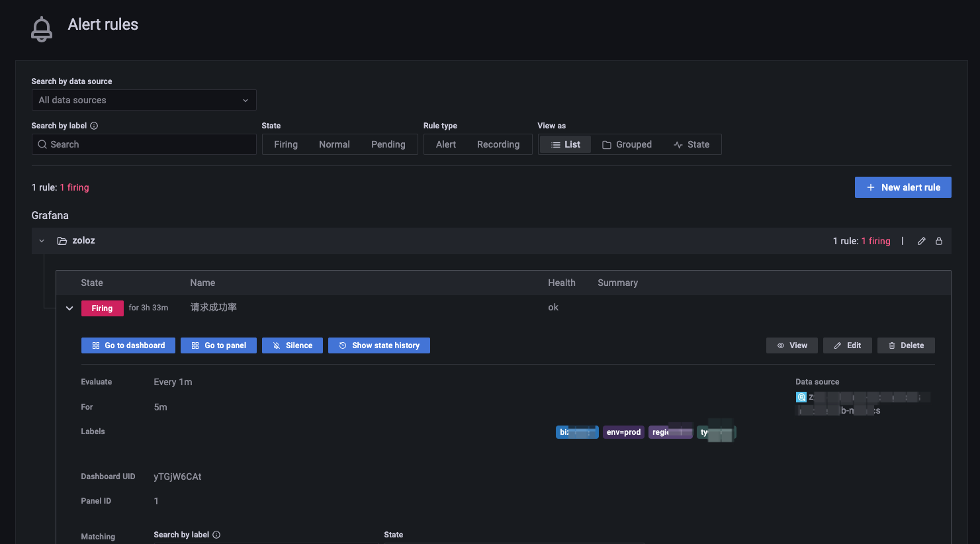This screenshot has width=980, height=544.
Task: Click the Evaluate value 'Every 1m'
Action: tap(173, 382)
